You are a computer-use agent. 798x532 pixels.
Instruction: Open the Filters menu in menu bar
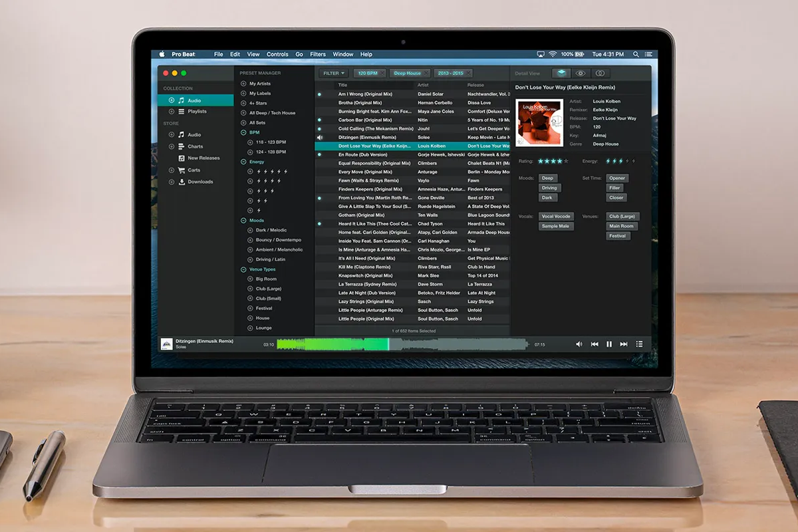(318, 55)
